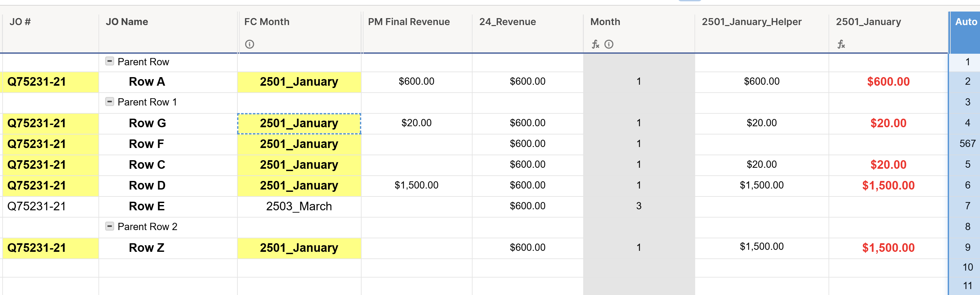980x295 pixels.
Task: Select the JO Name column header
Action: [x=168, y=32]
